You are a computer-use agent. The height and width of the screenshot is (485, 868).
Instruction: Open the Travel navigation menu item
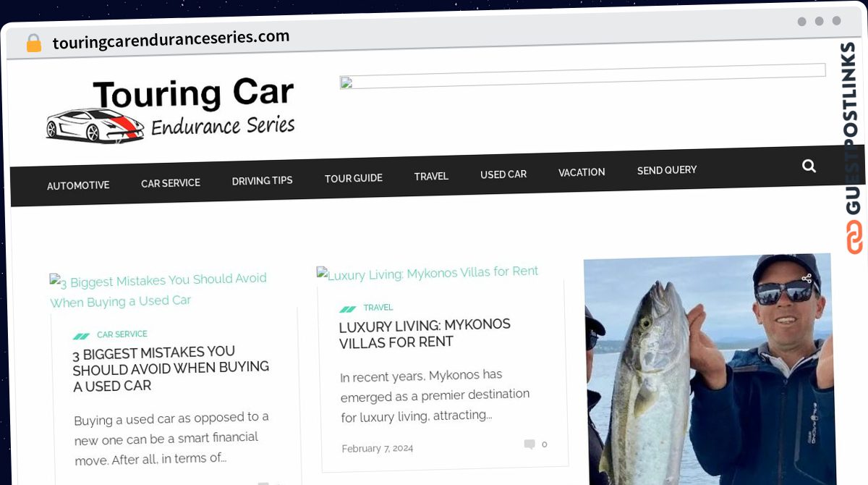point(431,176)
